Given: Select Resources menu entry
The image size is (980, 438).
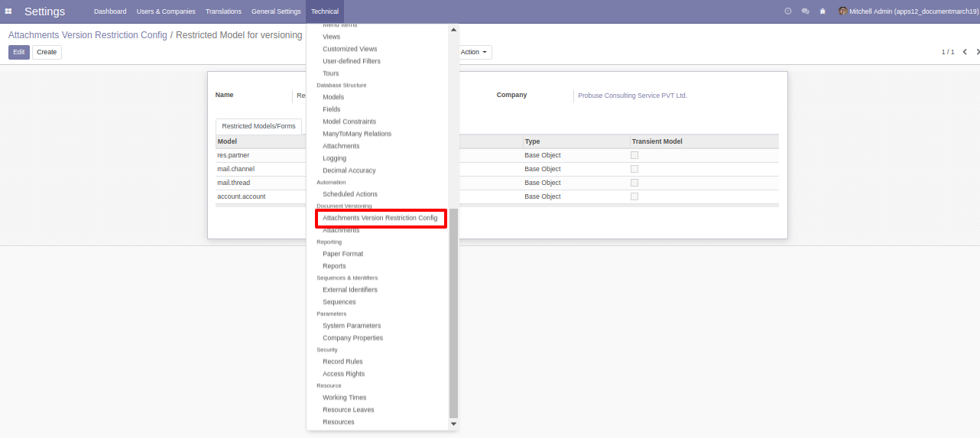Looking at the screenshot, I should coord(339,422).
